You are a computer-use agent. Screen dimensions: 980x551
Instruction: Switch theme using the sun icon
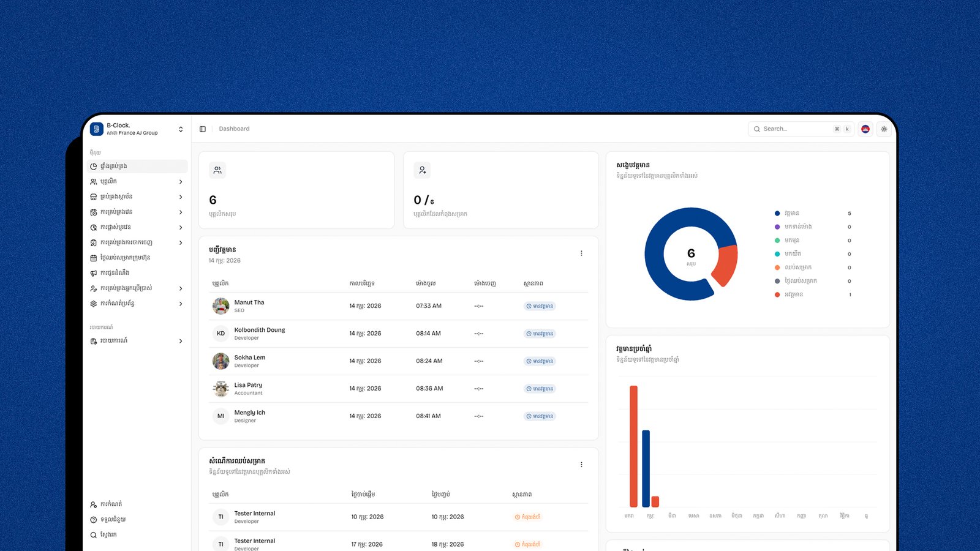pos(884,129)
